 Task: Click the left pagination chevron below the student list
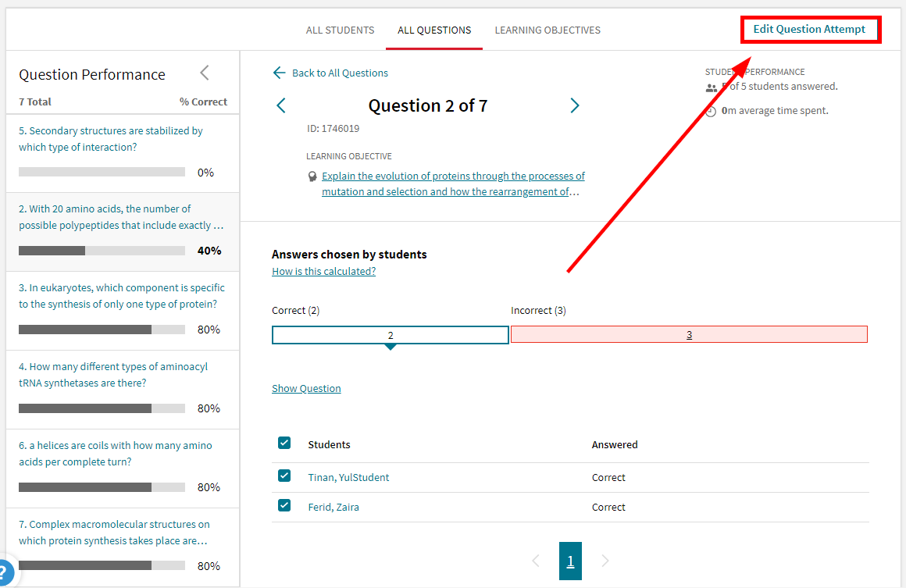[535, 561]
